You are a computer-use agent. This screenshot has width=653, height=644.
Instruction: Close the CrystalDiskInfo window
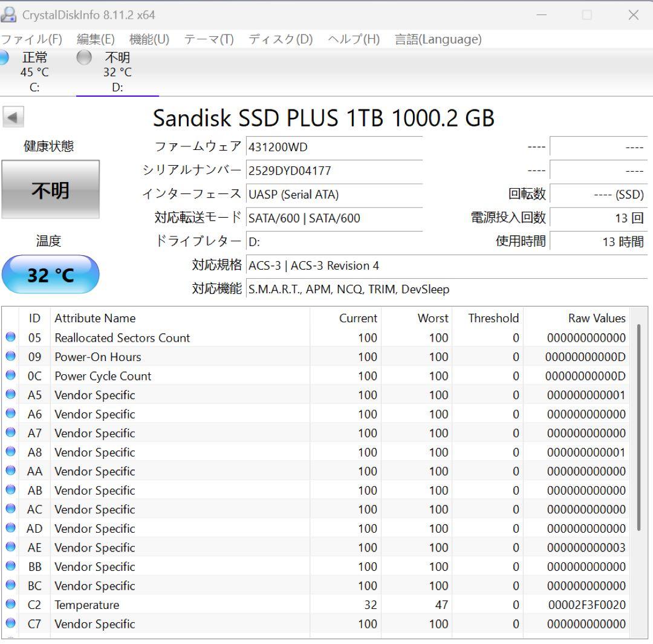point(634,15)
